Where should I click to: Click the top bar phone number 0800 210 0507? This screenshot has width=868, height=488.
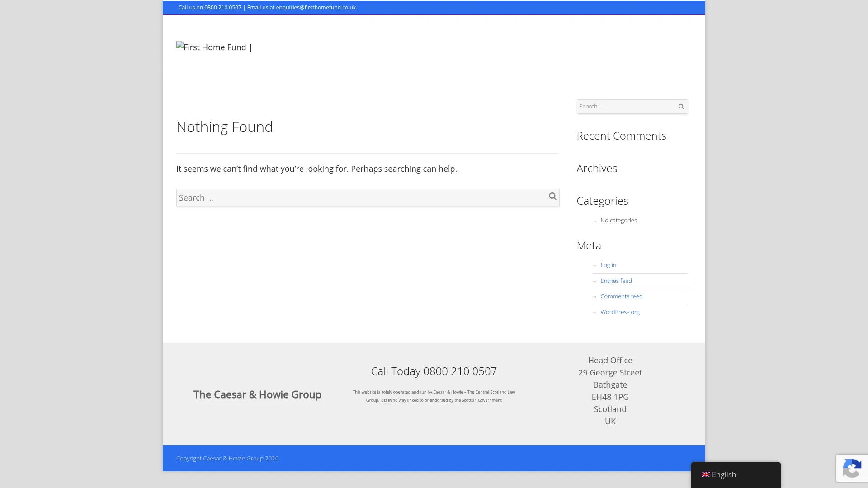click(x=223, y=8)
